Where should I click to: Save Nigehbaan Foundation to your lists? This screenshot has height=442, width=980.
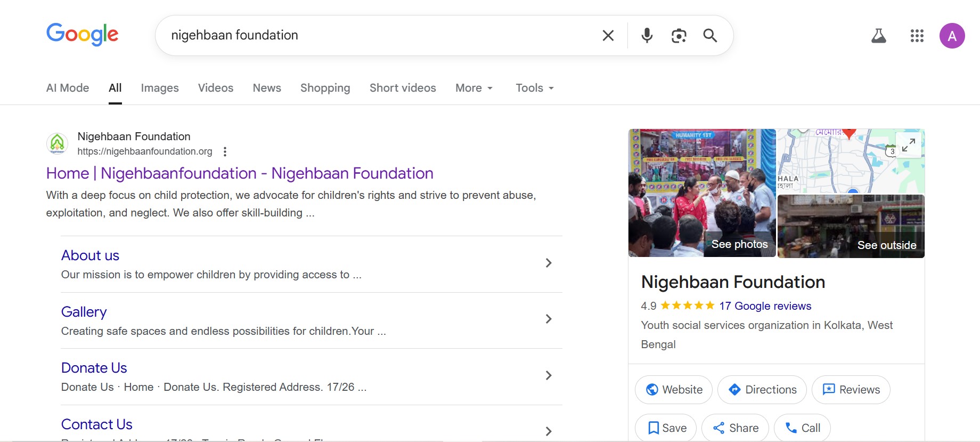coord(666,428)
